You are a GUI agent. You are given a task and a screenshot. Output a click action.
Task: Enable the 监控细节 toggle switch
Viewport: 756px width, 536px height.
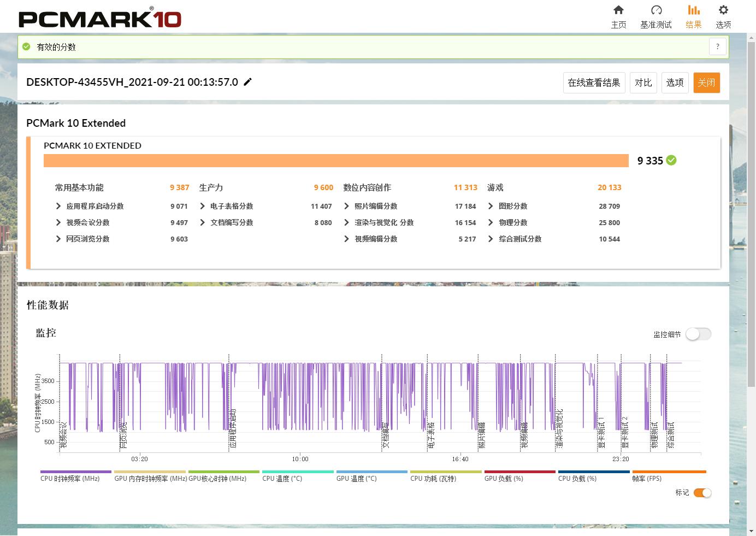pyautogui.click(x=698, y=334)
